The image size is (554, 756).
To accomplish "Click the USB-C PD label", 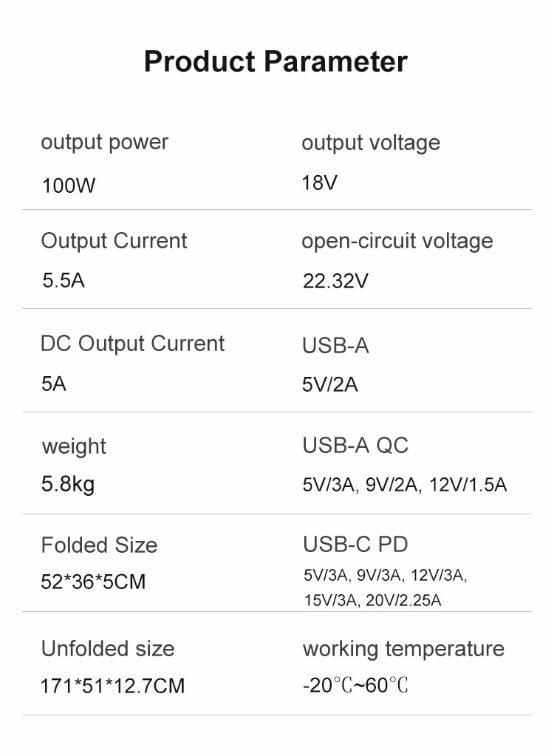I will pos(355,545).
